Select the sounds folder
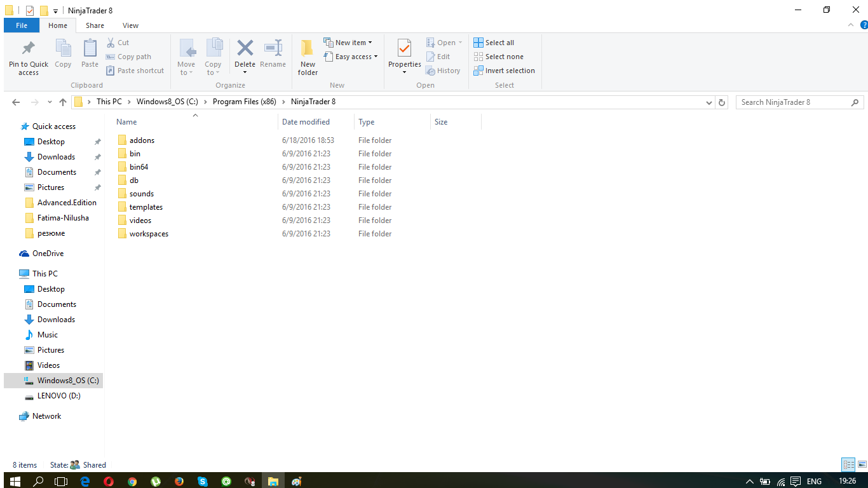 coord(141,194)
